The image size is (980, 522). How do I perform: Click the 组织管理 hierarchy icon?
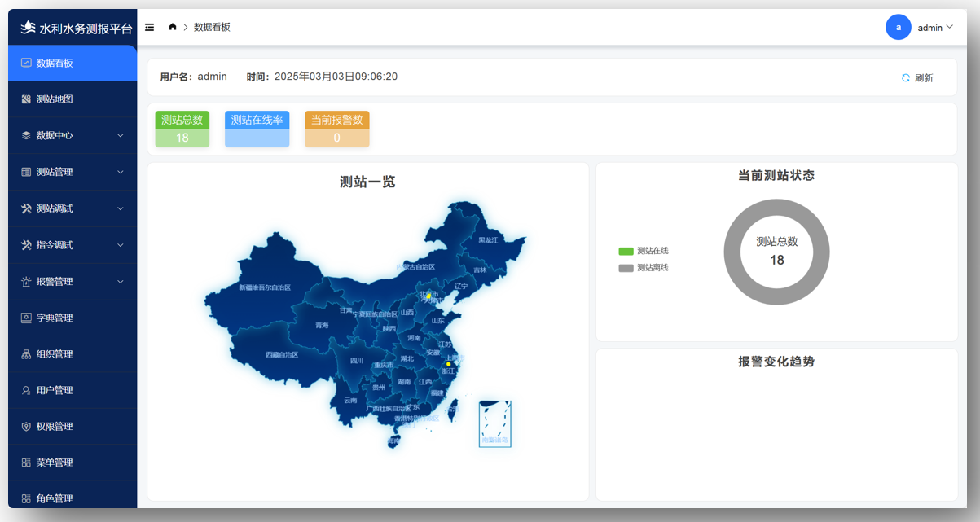(x=26, y=354)
